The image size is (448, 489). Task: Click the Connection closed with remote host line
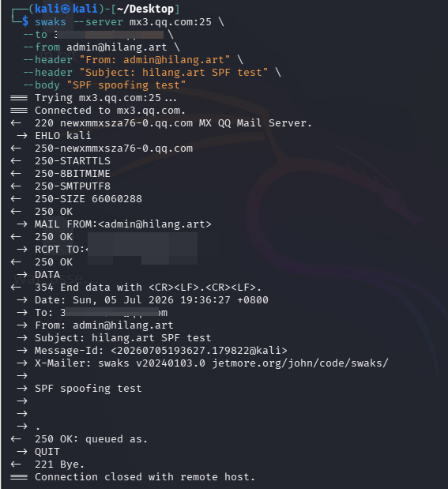point(145,477)
